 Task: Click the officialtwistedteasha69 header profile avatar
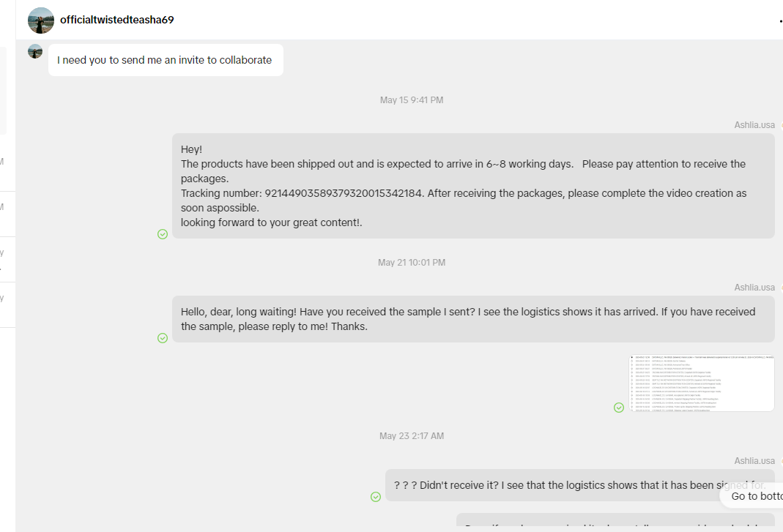(41, 20)
